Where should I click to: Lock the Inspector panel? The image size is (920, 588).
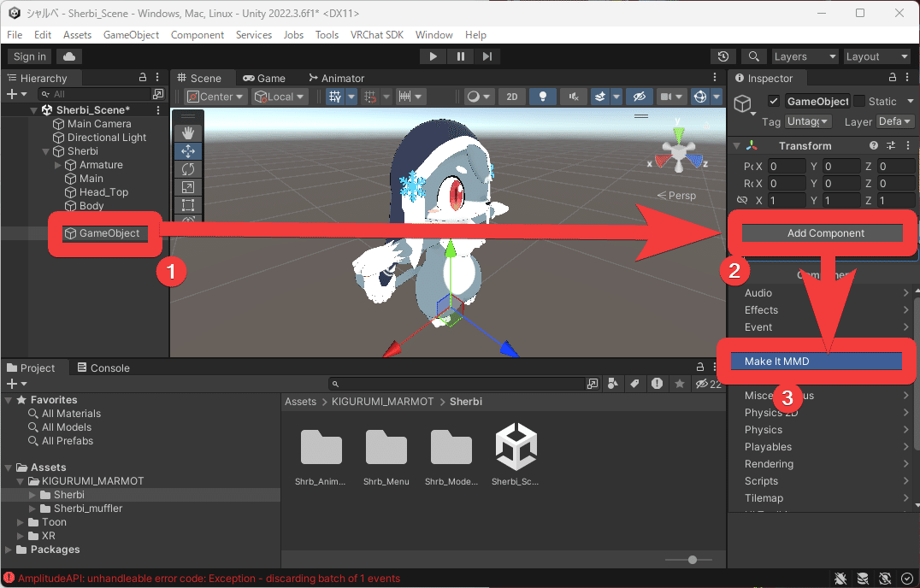coord(893,78)
